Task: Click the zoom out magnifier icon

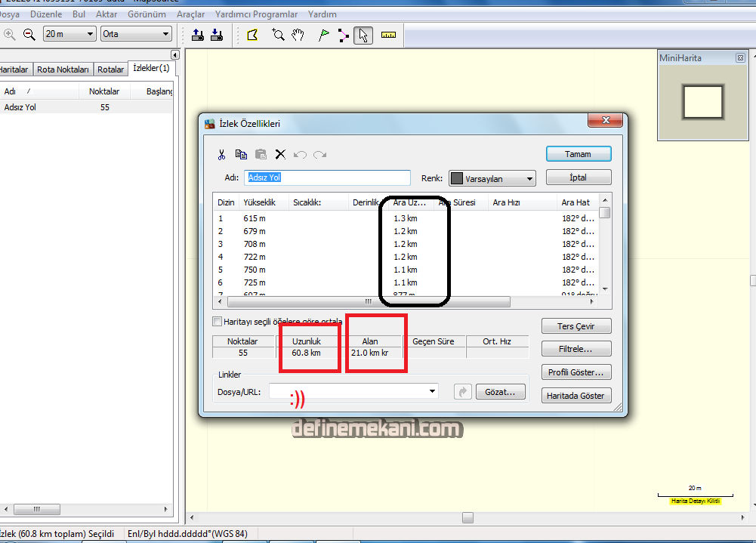Action: 29,34
